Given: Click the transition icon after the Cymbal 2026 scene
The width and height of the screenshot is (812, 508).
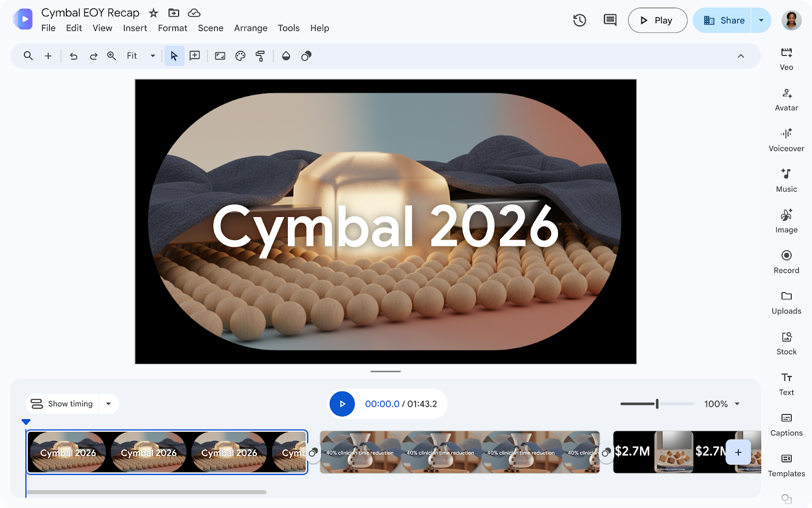Looking at the screenshot, I should pos(313,453).
